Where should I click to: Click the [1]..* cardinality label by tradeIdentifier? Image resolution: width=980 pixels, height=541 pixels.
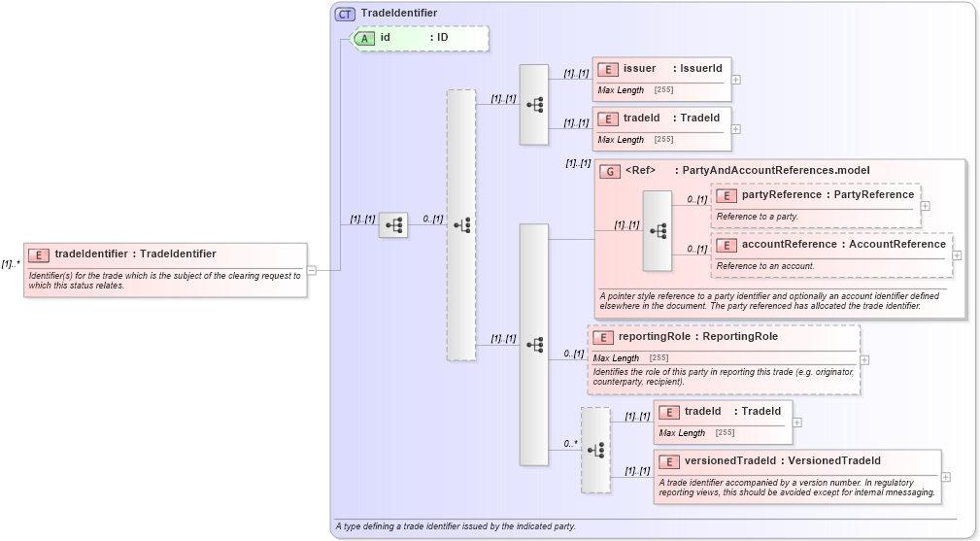pos(11,264)
